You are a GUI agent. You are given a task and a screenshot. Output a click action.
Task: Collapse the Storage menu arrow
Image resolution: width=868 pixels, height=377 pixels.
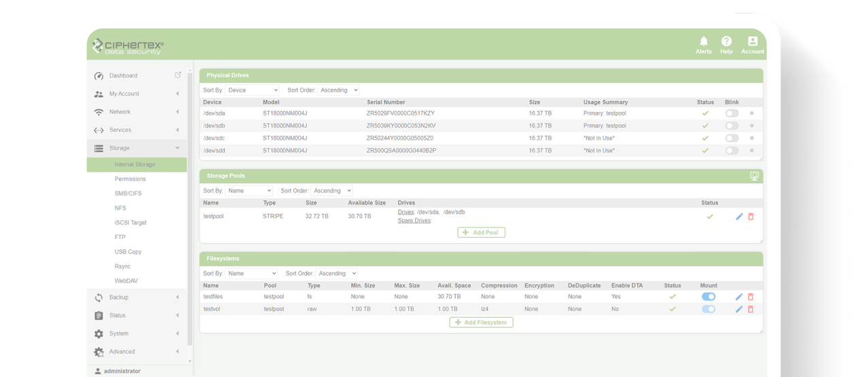click(178, 148)
